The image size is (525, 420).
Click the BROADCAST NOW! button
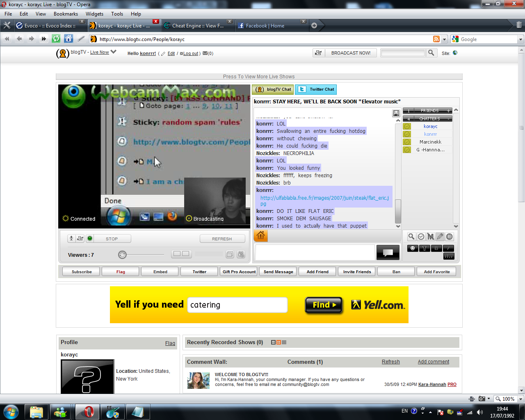[x=351, y=53]
